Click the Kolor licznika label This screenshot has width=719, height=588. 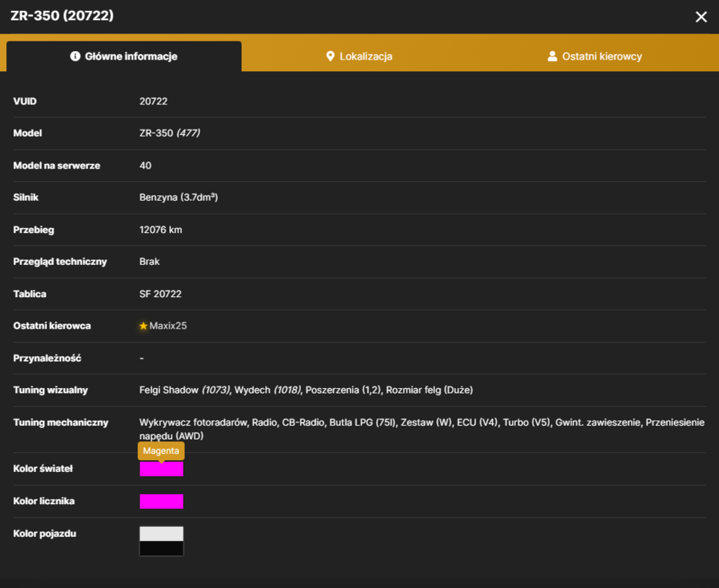(44, 501)
